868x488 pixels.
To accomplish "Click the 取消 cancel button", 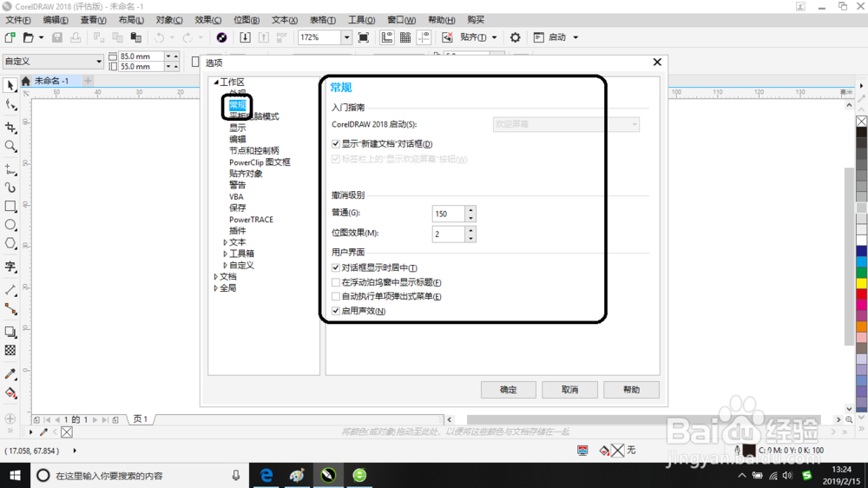I will [x=569, y=390].
